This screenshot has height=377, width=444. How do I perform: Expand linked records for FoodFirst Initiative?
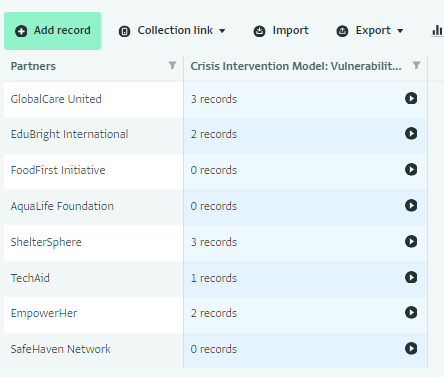411,169
